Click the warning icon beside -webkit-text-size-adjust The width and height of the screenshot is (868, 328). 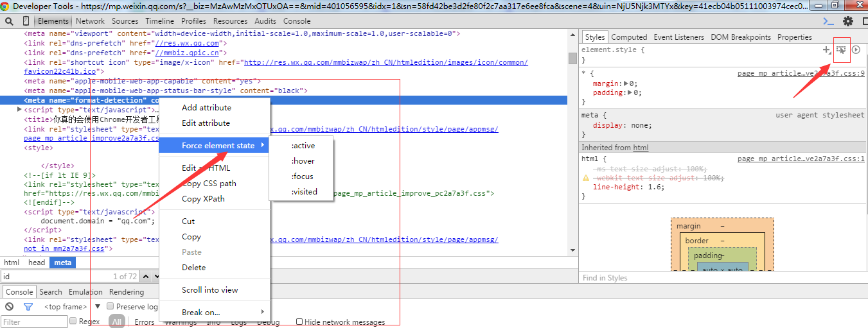(x=585, y=178)
